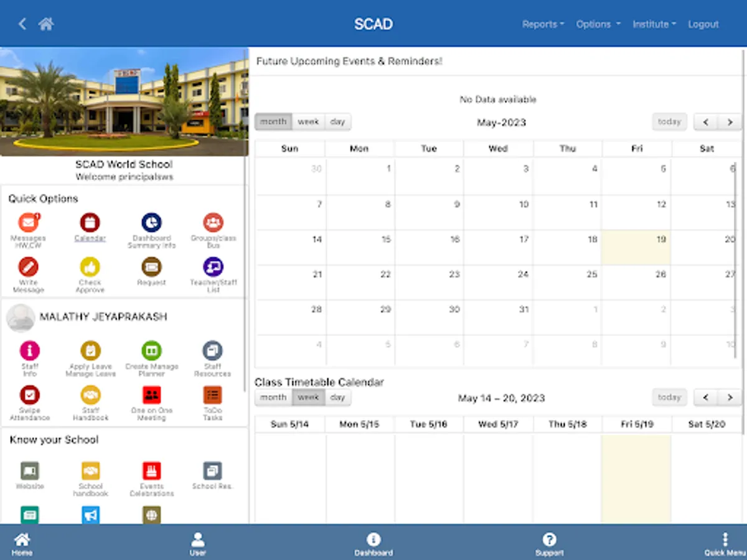Click the SCAD title in header

(x=374, y=24)
